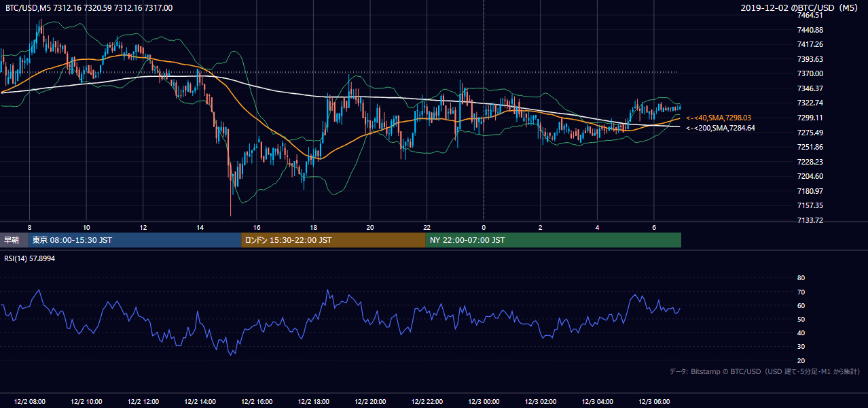The image size is (868, 408).
Task: Click the RSI 80 level label
Action: [x=801, y=278]
